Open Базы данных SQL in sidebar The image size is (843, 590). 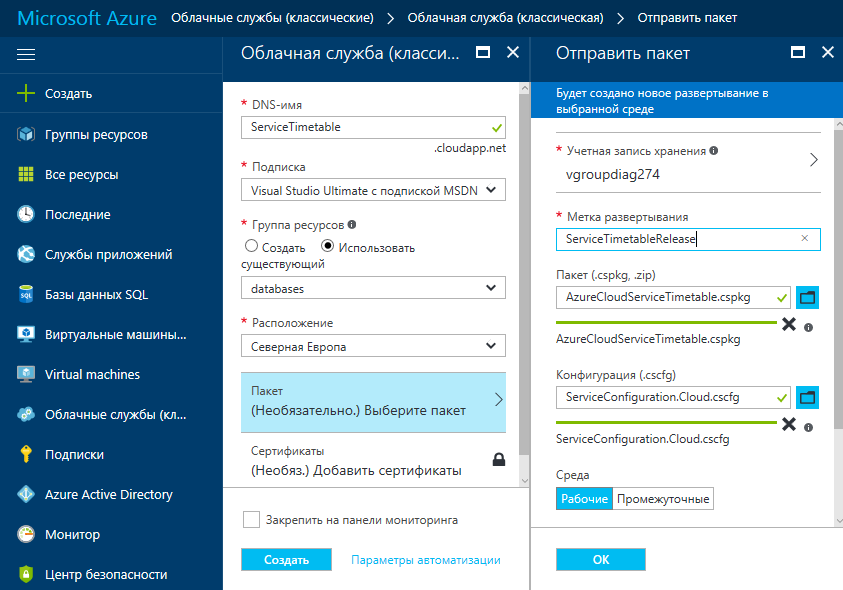96,295
